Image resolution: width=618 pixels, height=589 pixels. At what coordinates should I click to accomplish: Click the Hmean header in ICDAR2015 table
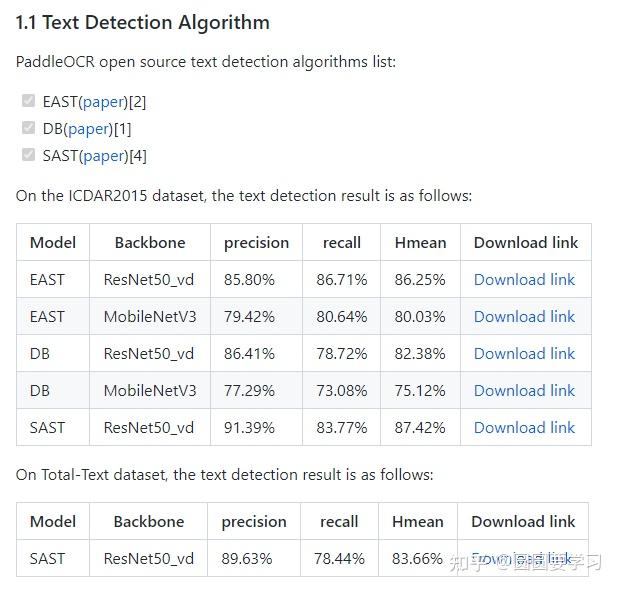(x=420, y=243)
